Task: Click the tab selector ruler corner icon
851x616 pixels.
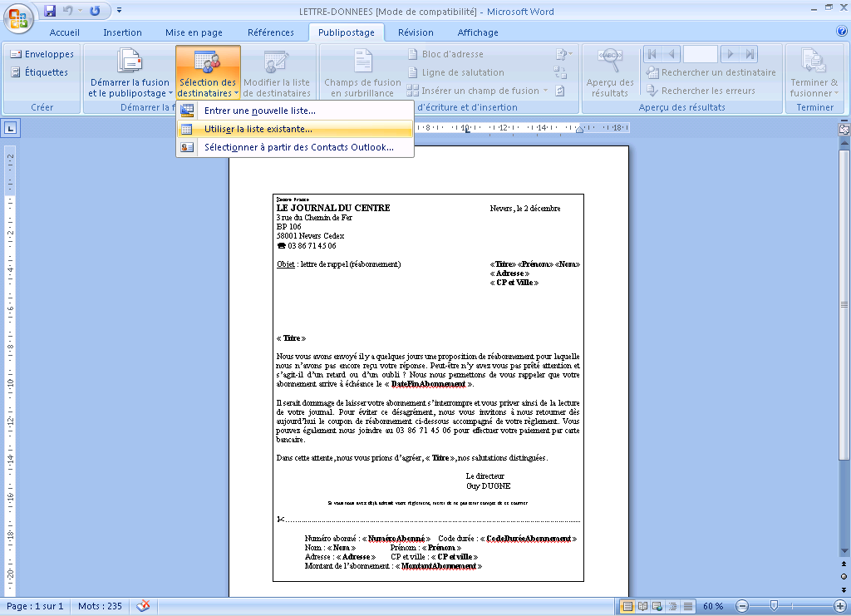Action: [x=12, y=128]
